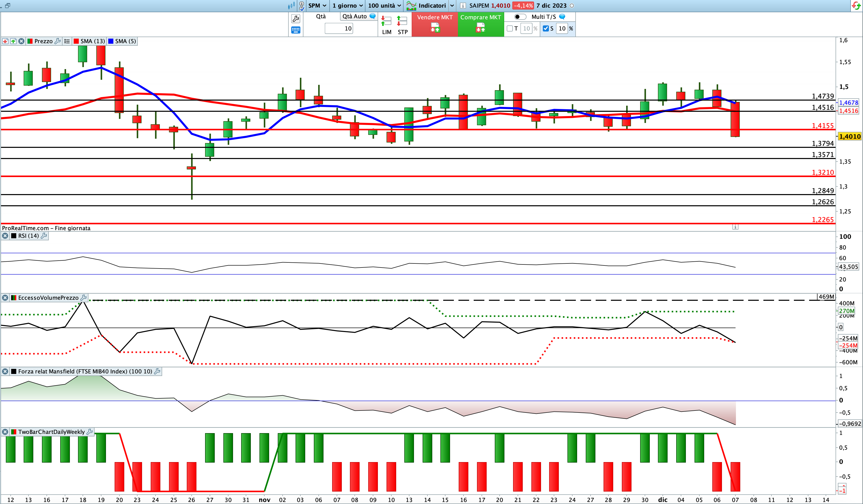This screenshot has height=504, width=863.
Task: Click the RSI (14) label
Action: [x=28, y=235]
